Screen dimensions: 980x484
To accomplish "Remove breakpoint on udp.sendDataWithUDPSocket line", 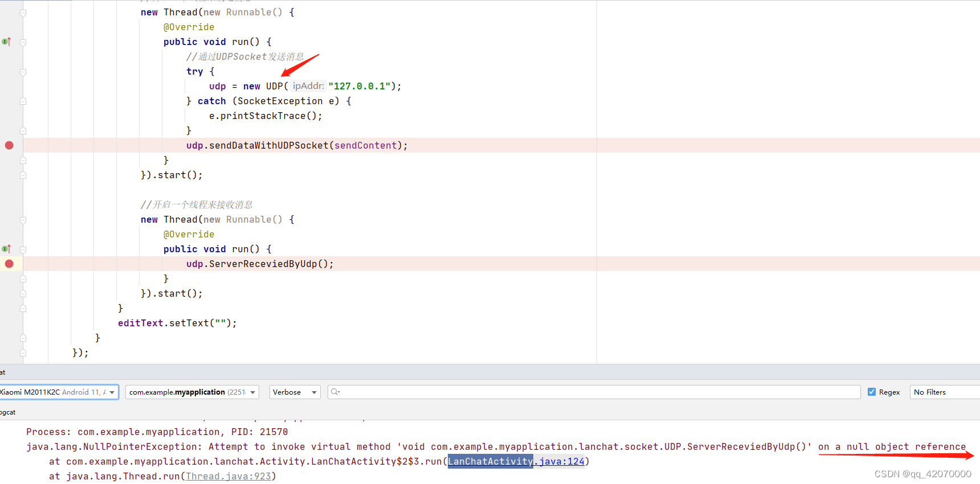I will pos(9,145).
